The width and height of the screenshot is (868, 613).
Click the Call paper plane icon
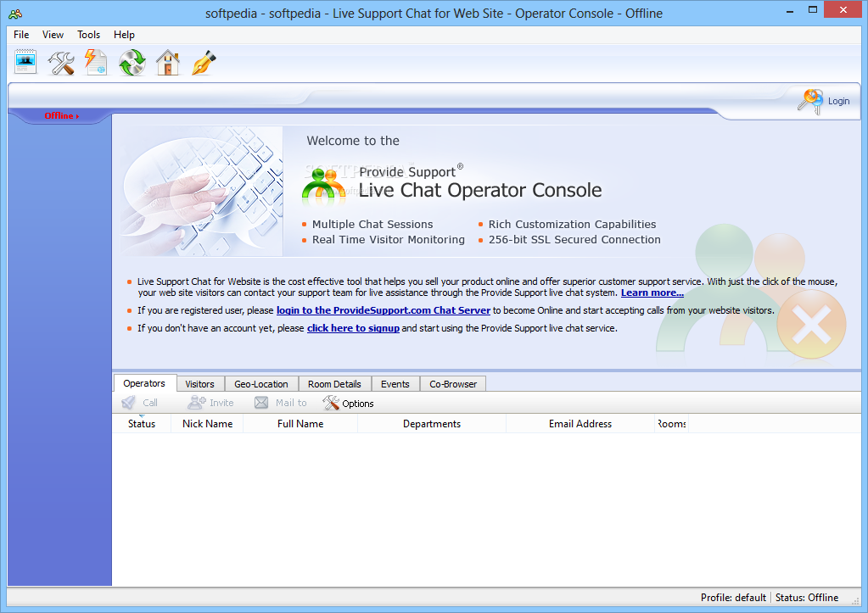pos(128,403)
